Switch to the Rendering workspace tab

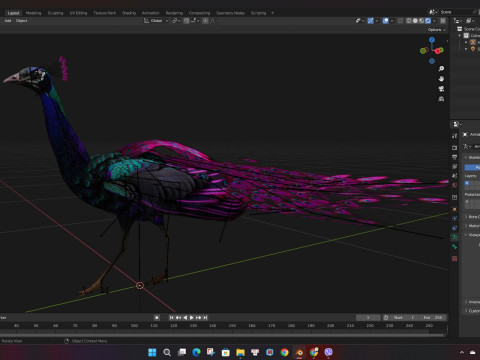click(174, 13)
